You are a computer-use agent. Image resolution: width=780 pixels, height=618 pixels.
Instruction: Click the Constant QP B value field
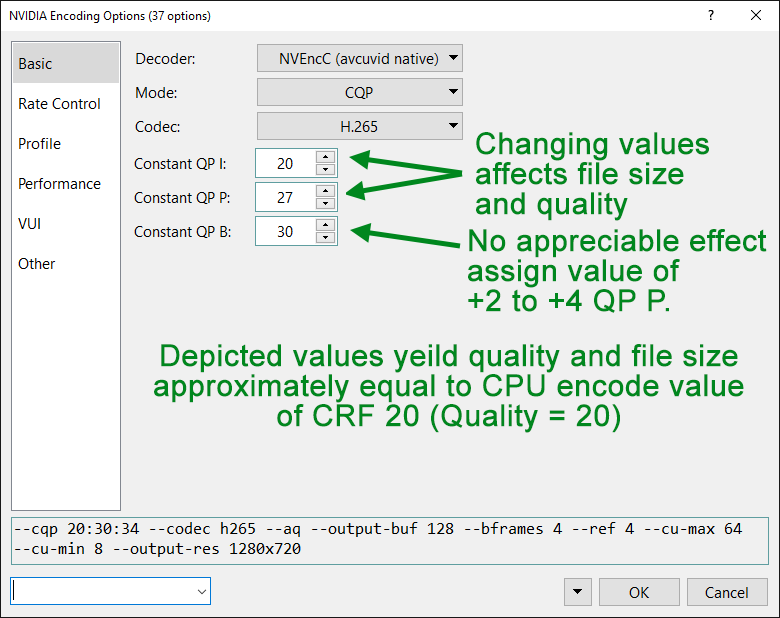click(x=286, y=231)
